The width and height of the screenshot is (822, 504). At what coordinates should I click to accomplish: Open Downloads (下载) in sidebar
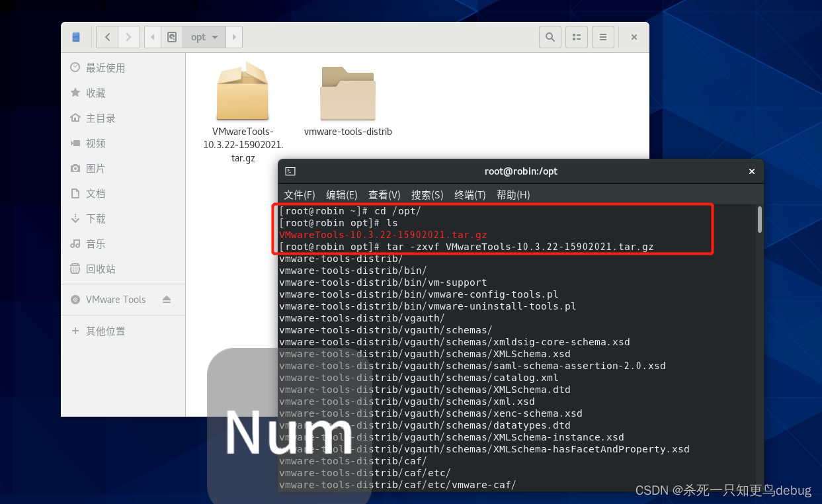click(x=123, y=218)
